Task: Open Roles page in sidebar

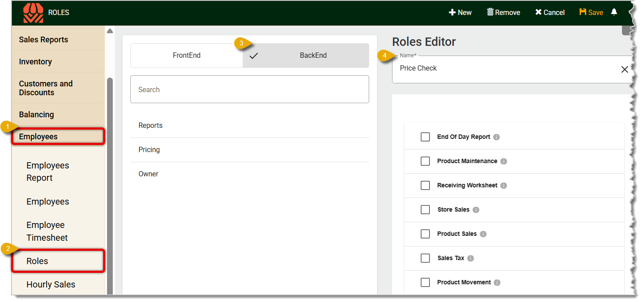Action: coord(58,261)
